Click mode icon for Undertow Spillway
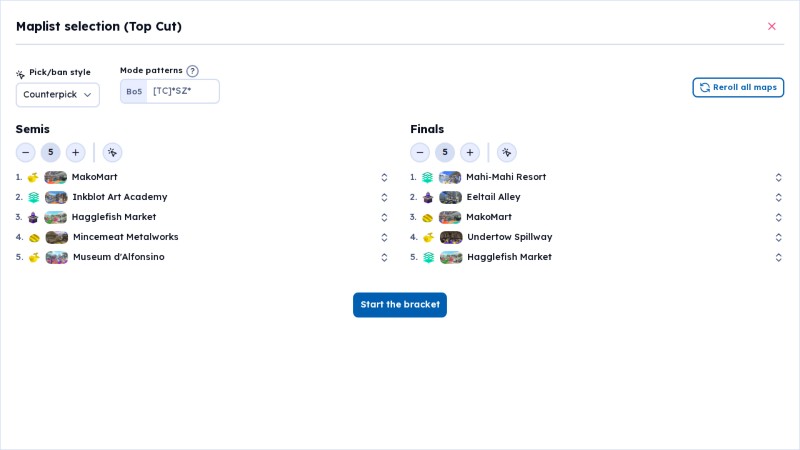The width and height of the screenshot is (800, 450). pyautogui.click(x=429, y=237)
